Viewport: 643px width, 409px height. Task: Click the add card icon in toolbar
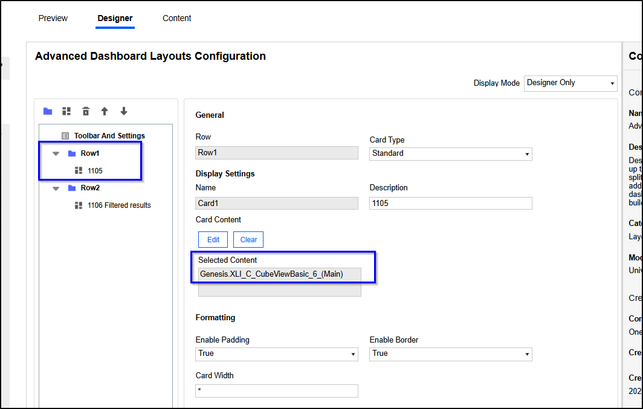pos(67,111)
